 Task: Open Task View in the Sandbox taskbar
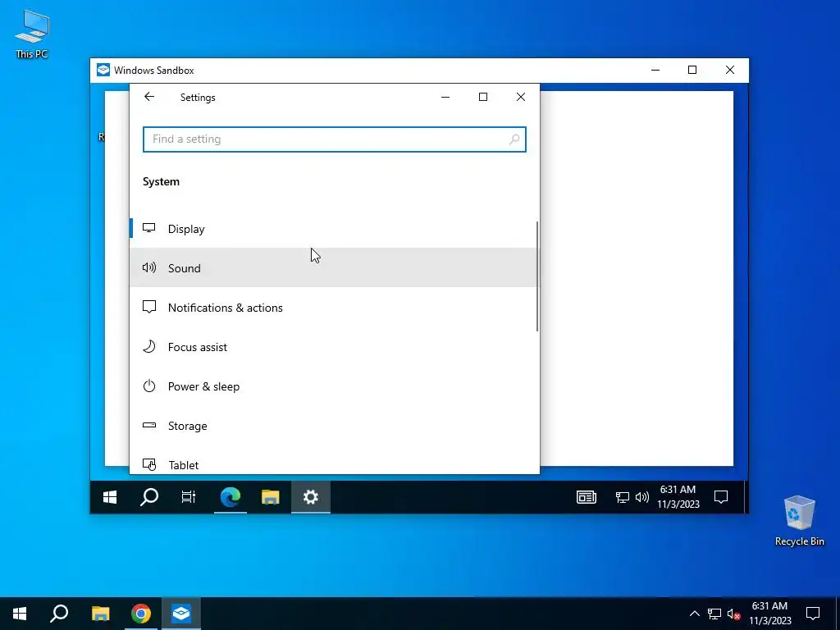coord(189,497)
